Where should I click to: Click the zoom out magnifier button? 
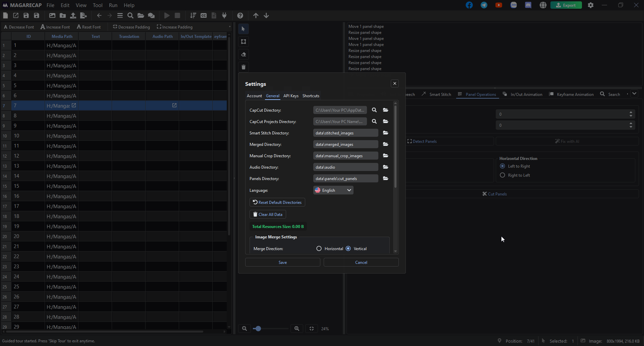point(245,329)
